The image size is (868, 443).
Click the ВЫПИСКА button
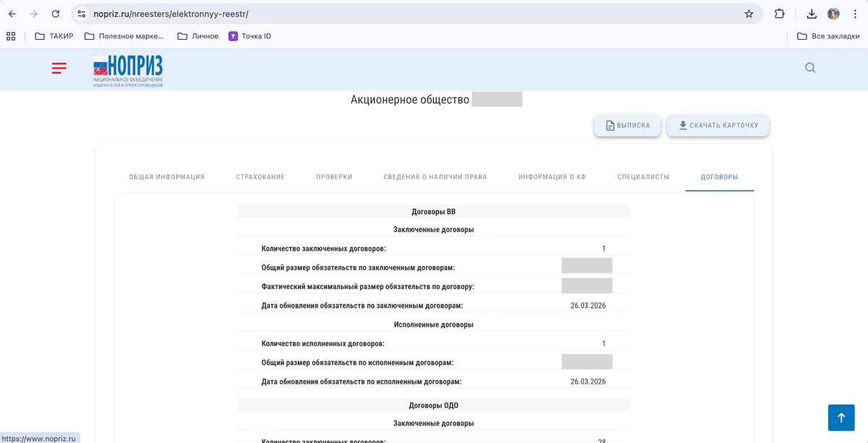pos(627,125)
